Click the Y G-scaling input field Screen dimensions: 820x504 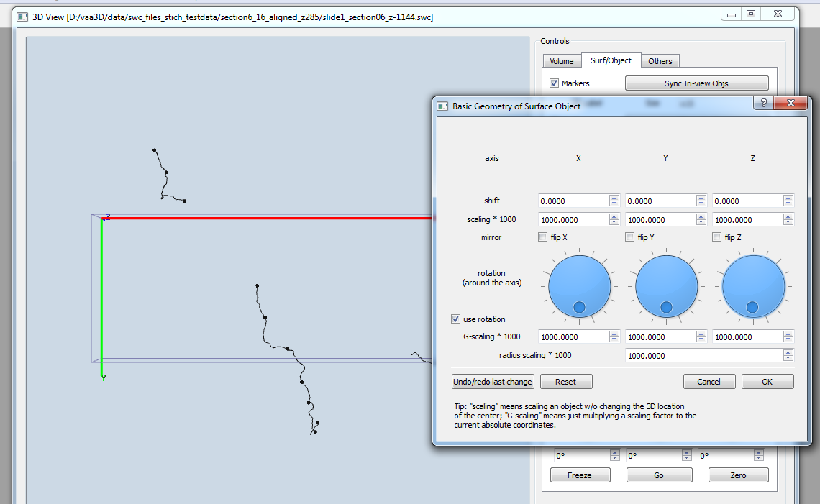[660, 336]
